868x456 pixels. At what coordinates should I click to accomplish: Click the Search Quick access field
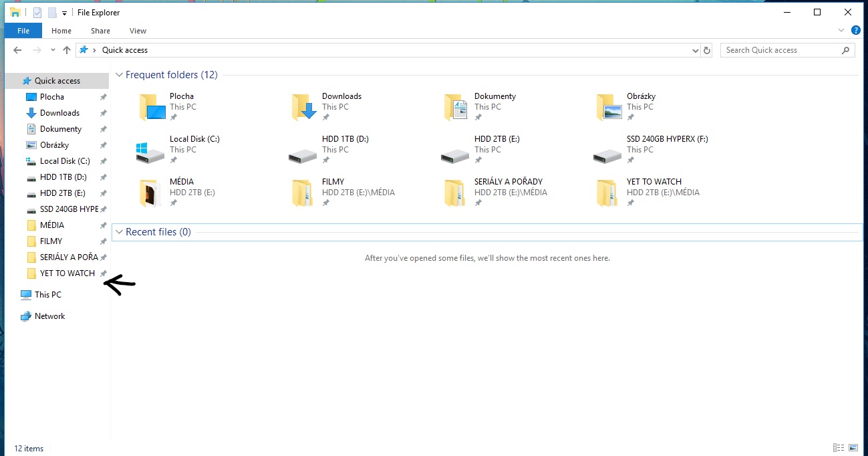pos(780,50)
